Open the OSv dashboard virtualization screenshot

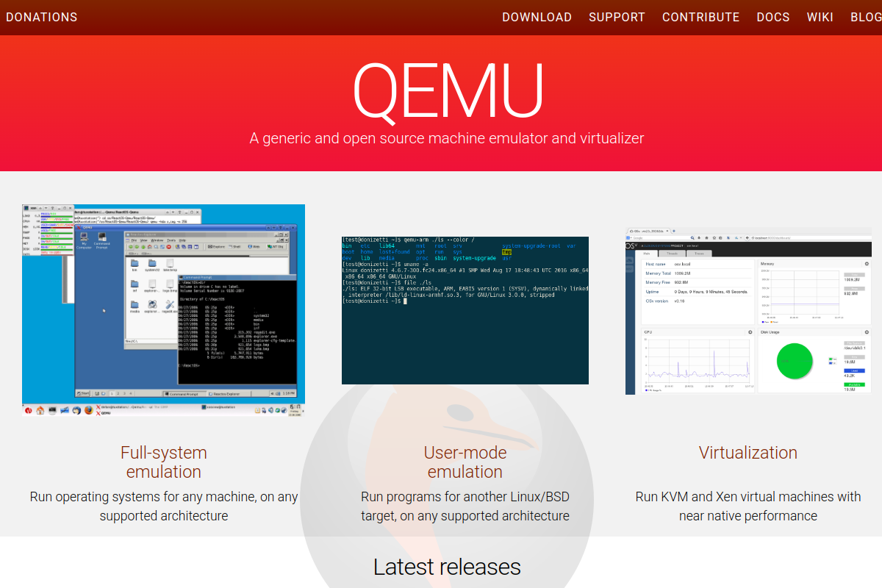[748, 311]
